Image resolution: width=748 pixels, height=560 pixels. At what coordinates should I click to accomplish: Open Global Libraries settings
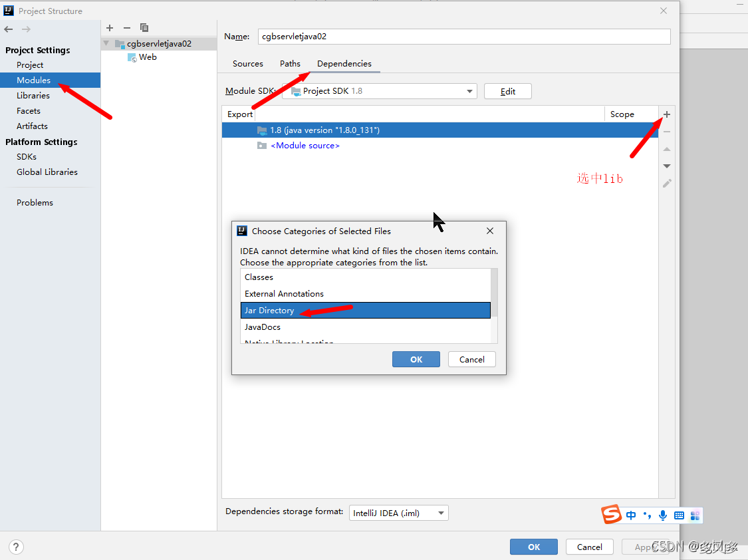coord(47,172)
